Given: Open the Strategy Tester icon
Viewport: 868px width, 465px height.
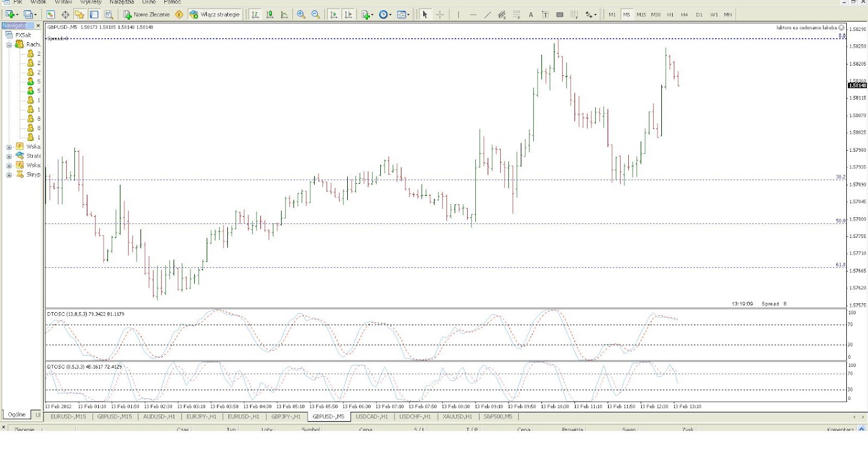Looking at the screenshot, I should coord(108,15).
